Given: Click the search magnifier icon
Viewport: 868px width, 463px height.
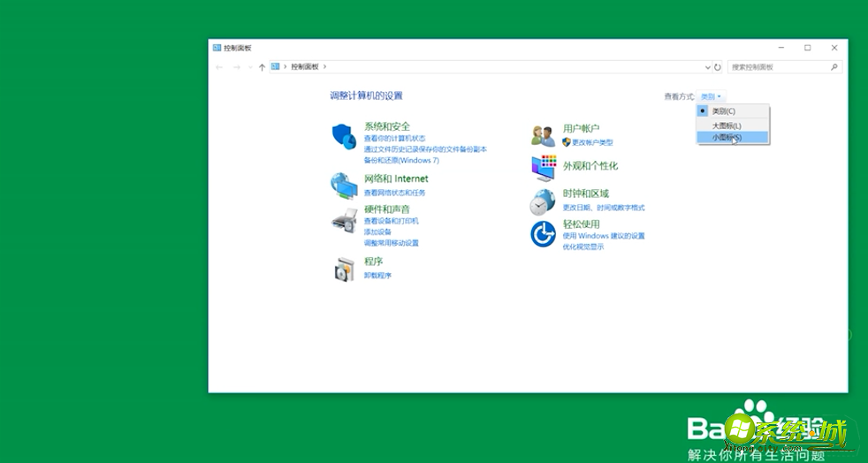Looking at the screenshot, I should point(834,67).
